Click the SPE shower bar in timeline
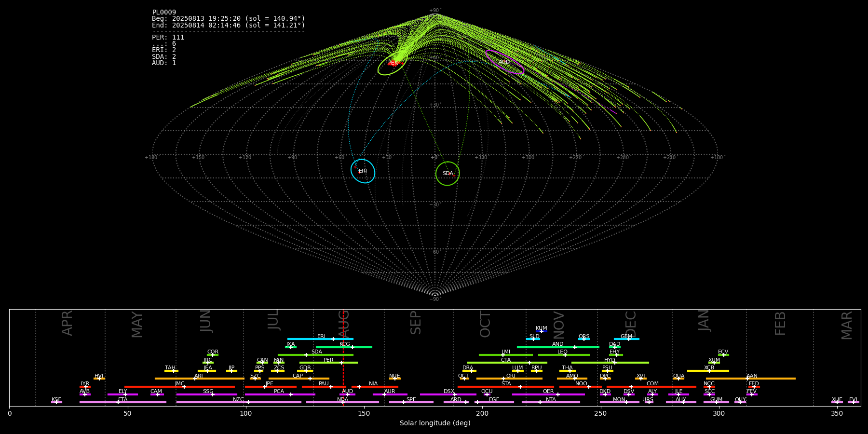Viewport: 868px width, 434px height. point(411,402)
